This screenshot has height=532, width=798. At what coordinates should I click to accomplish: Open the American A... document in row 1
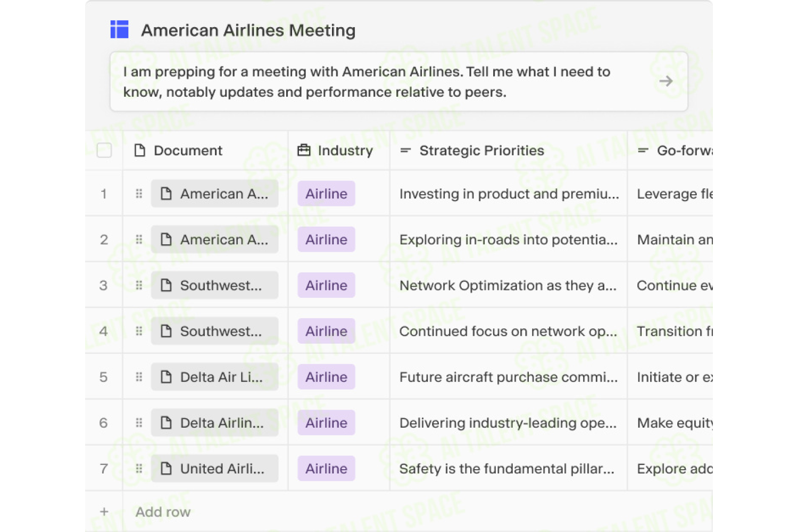(x=214, y=194)
